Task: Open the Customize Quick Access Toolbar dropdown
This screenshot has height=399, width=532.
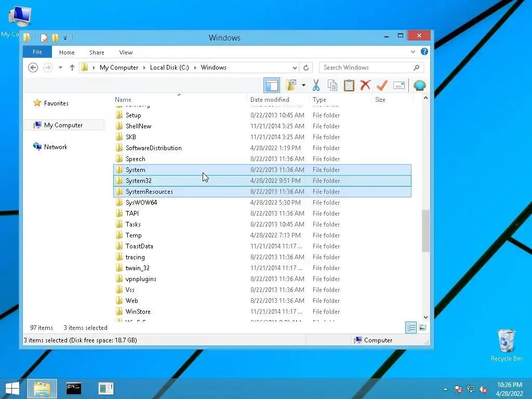Action: (65, 38)
